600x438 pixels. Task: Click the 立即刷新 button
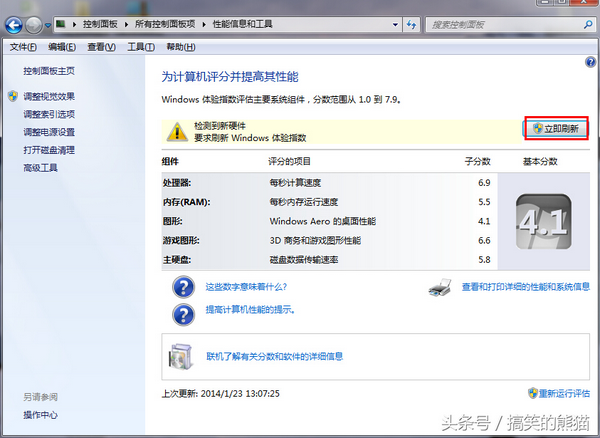(x=556, y=129)
